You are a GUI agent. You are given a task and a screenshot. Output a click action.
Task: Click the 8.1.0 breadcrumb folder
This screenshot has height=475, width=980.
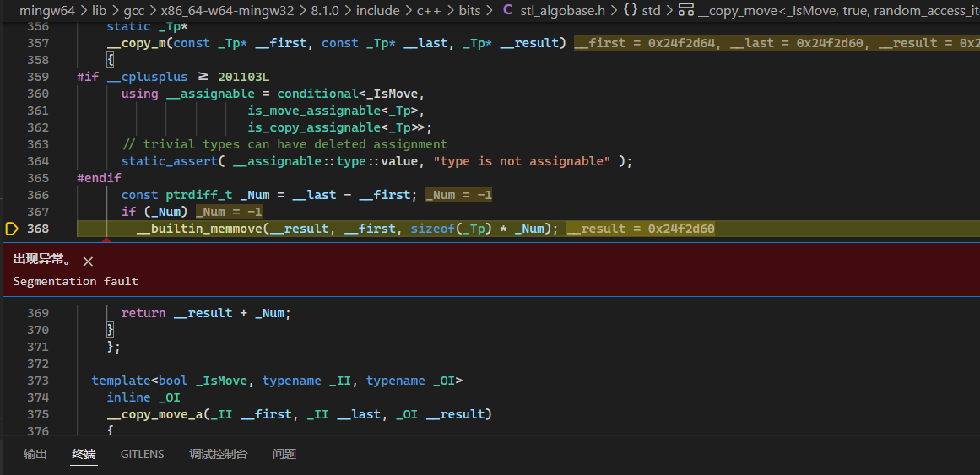pyautogui.click(x=326, y=11)
